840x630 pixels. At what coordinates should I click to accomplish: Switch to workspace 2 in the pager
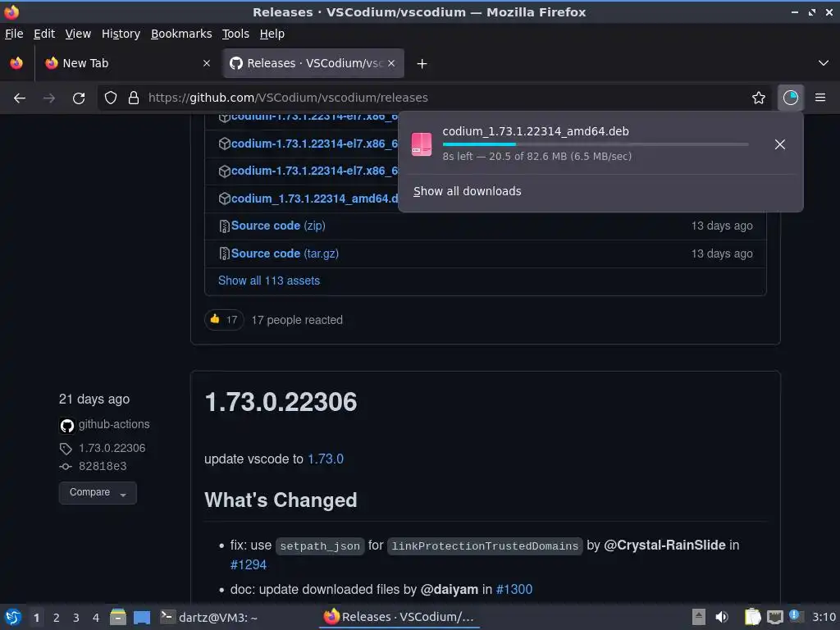(57, 618)
